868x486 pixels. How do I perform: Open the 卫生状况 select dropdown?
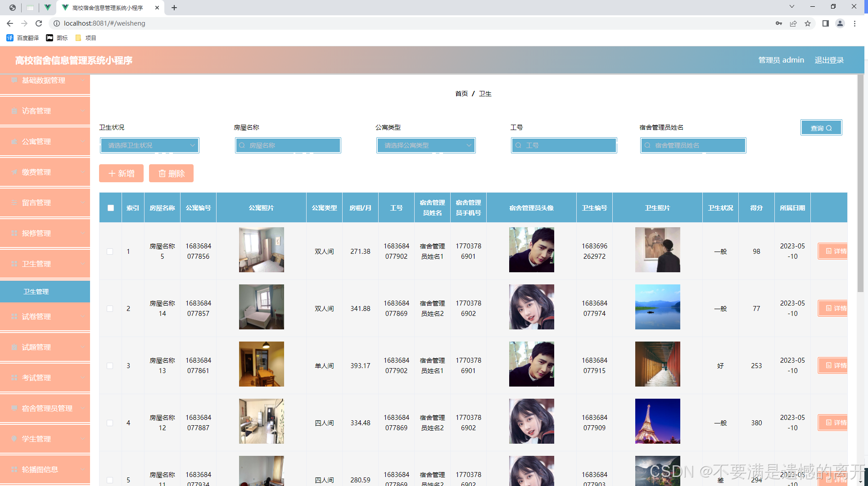(x=149, y=145)
